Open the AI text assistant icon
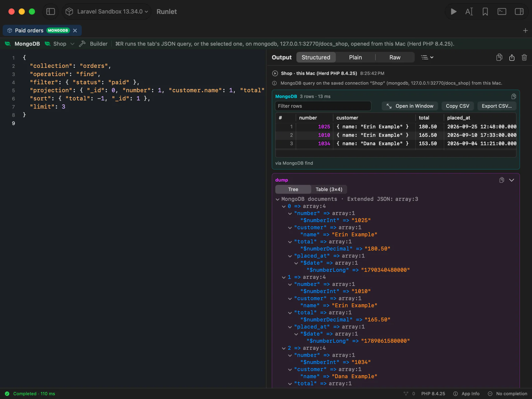532x399 pixels. [x=469, y=12]
